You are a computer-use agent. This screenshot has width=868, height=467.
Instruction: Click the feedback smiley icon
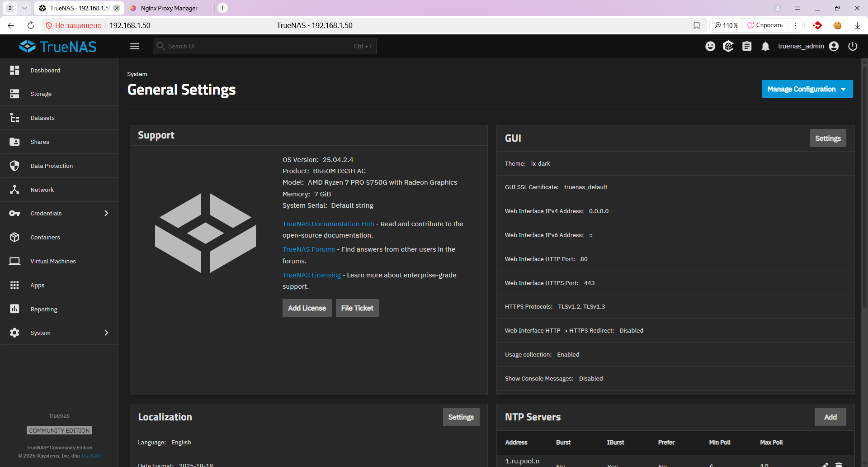(x=710, y=46)
